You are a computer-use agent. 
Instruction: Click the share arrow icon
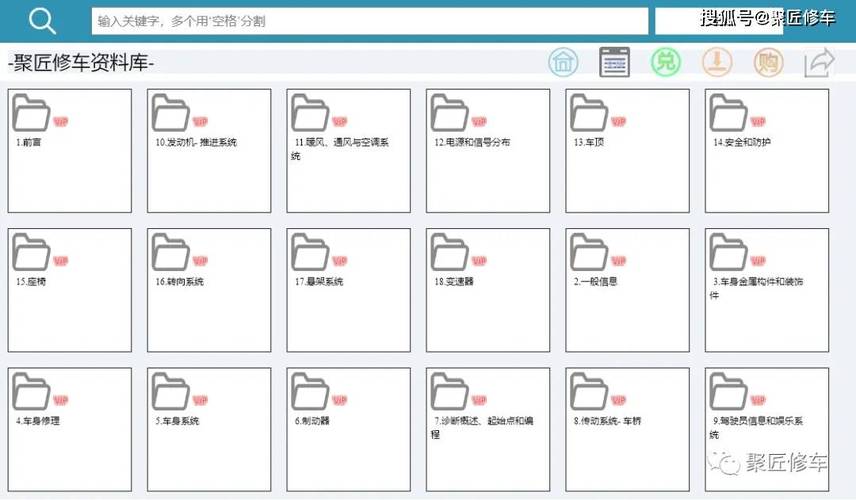(819, 63)
